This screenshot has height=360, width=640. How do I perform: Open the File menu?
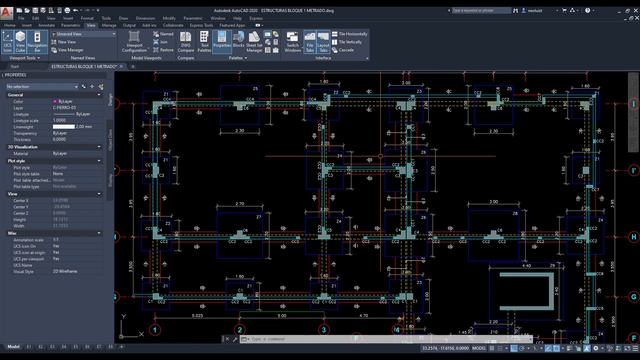point(21,18)
